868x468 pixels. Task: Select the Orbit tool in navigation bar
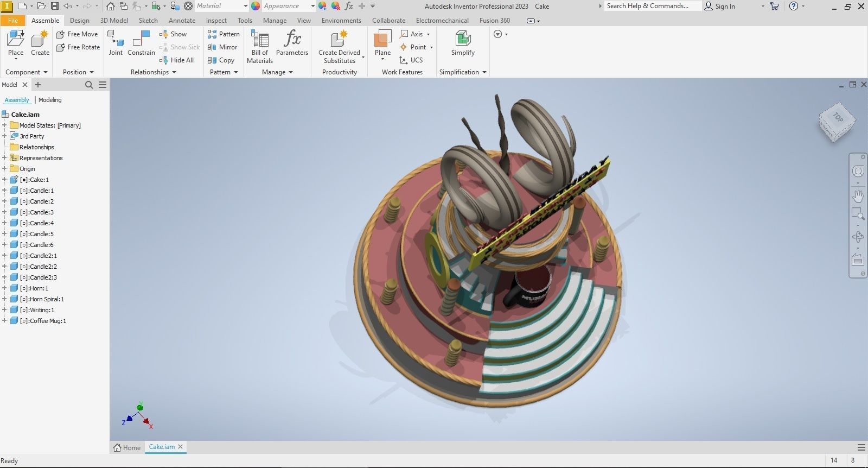point(858,237)
